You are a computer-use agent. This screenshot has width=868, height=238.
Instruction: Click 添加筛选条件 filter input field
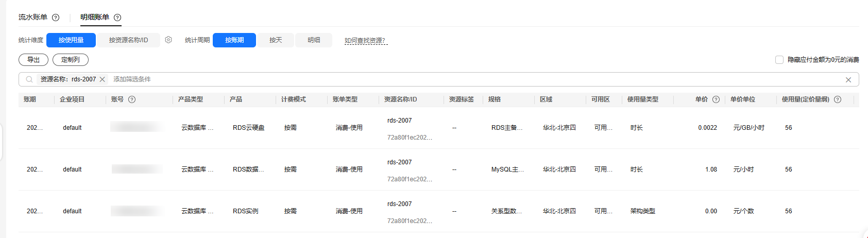(x=309, y=79)
